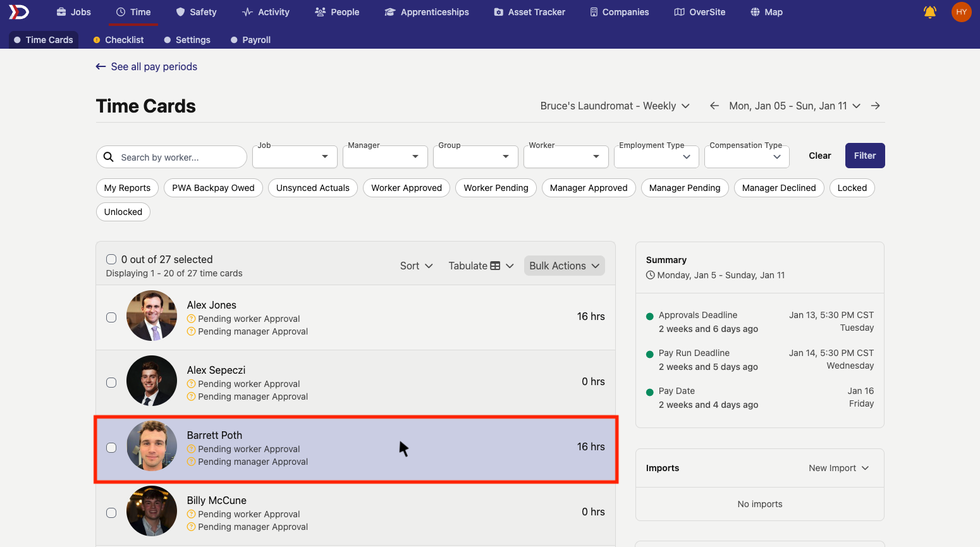The image size is (980, 547).
Task: Toggle the select all time cards checkbox
Action: pos(111,259)
